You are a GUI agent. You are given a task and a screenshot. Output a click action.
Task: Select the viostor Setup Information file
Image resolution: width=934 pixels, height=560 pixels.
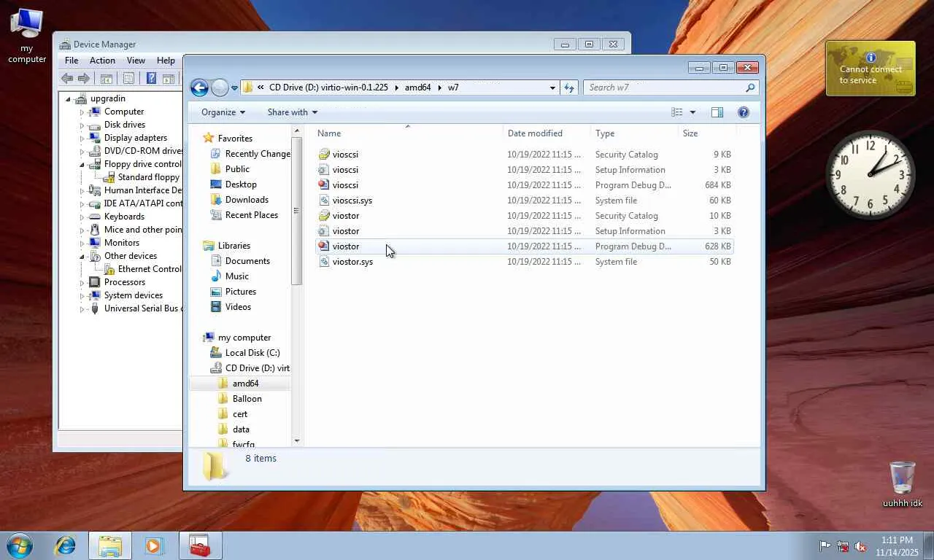point(525,231)
